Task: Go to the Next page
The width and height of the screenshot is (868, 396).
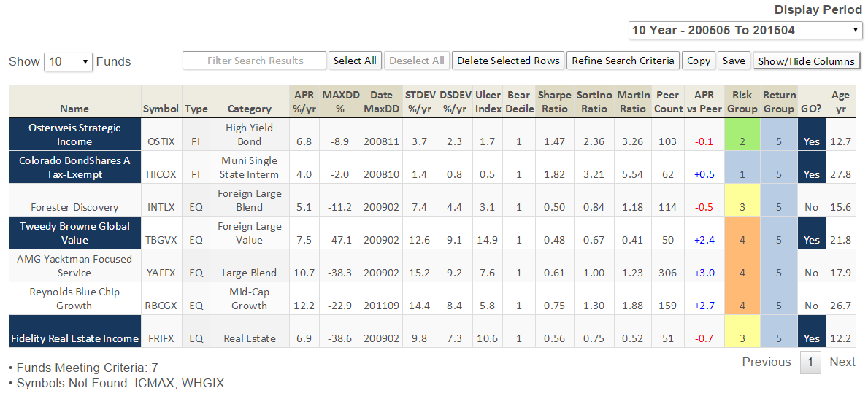Action: 842,362
